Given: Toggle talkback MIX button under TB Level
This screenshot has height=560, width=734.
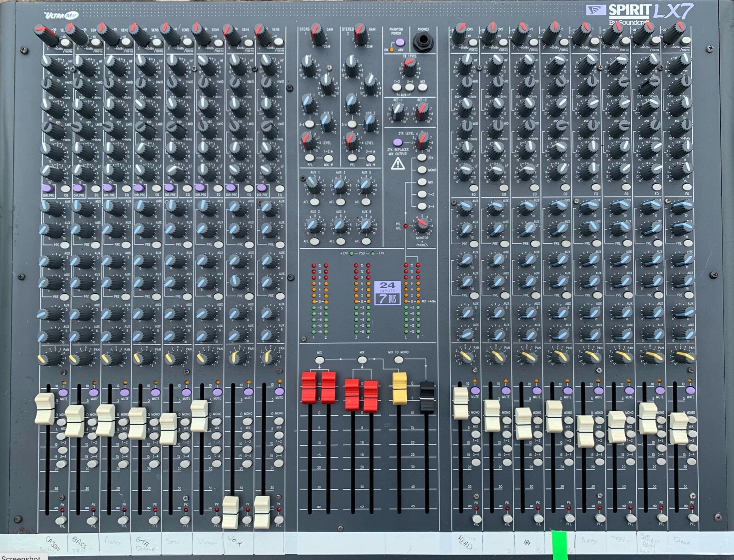Looking at the screenshot, I should (423, 87).
